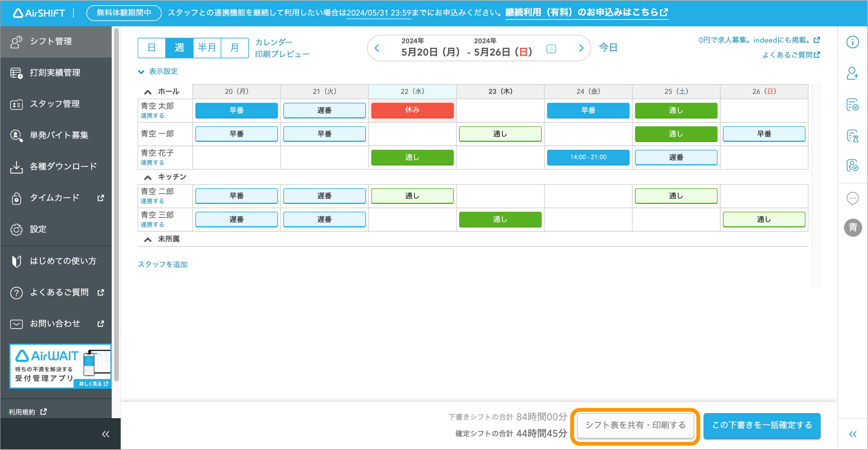Screen dimensions: 868x450
Task: Click the 設定 gear icon
Action: (16, 229)
